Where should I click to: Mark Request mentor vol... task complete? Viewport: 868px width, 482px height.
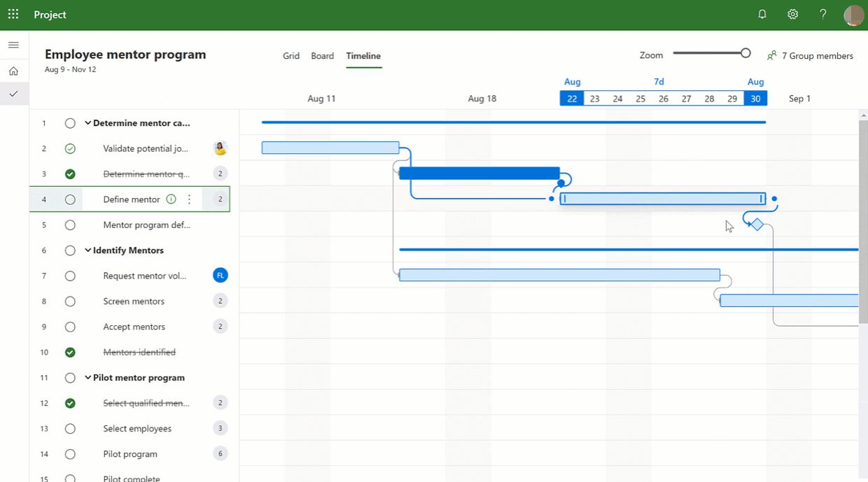point(70,276)
